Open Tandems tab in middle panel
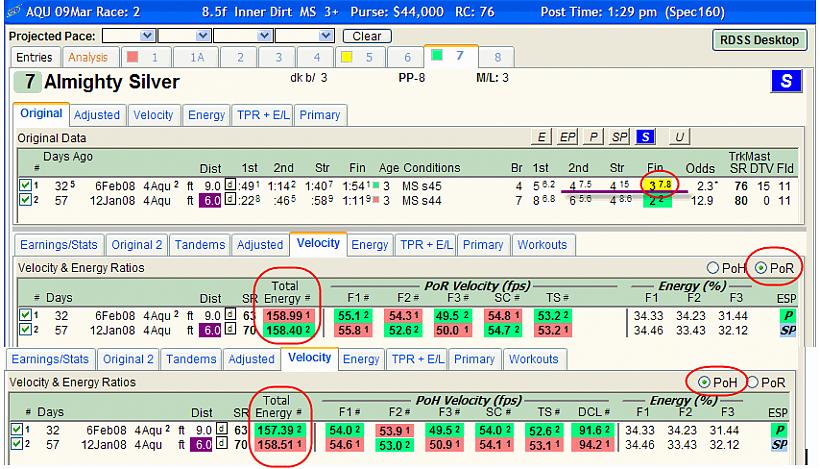This screenshot has width=820, height=469. pyautogui.click(x=200, y=245)
